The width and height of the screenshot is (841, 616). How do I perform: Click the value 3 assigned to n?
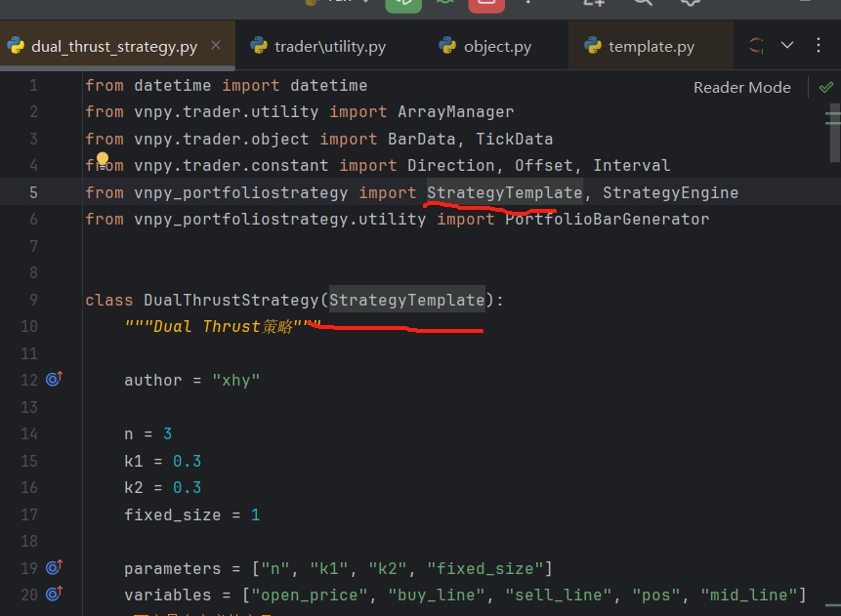pyautogui.click(x=167, y=433)
